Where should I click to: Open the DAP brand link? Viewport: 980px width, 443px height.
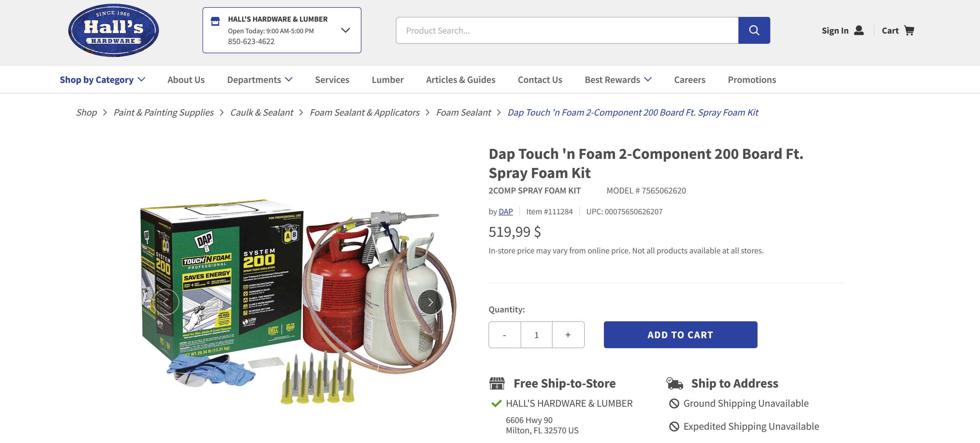tap(506, 212)
